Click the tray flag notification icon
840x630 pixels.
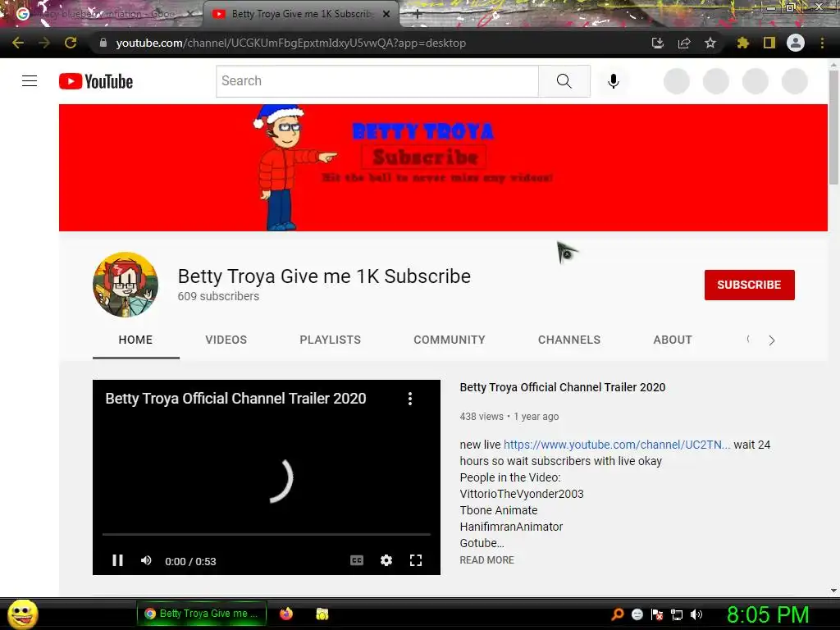657,614
